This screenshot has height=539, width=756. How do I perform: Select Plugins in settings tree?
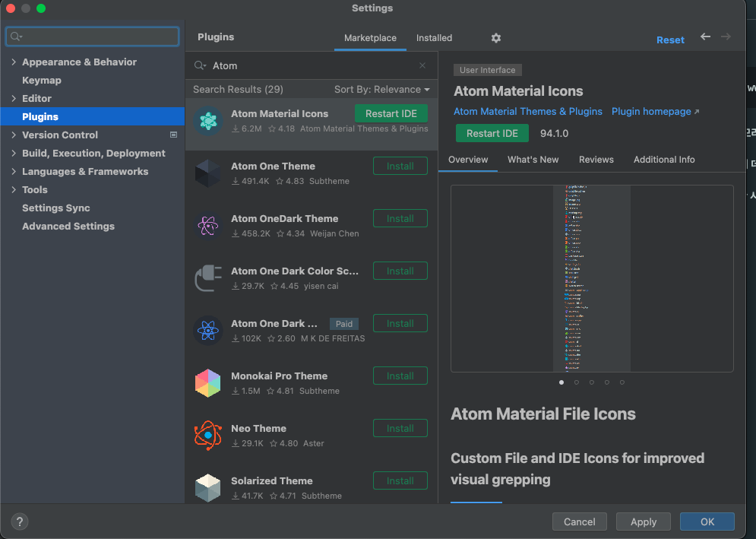pyautogui.click(x=93, y=117)
